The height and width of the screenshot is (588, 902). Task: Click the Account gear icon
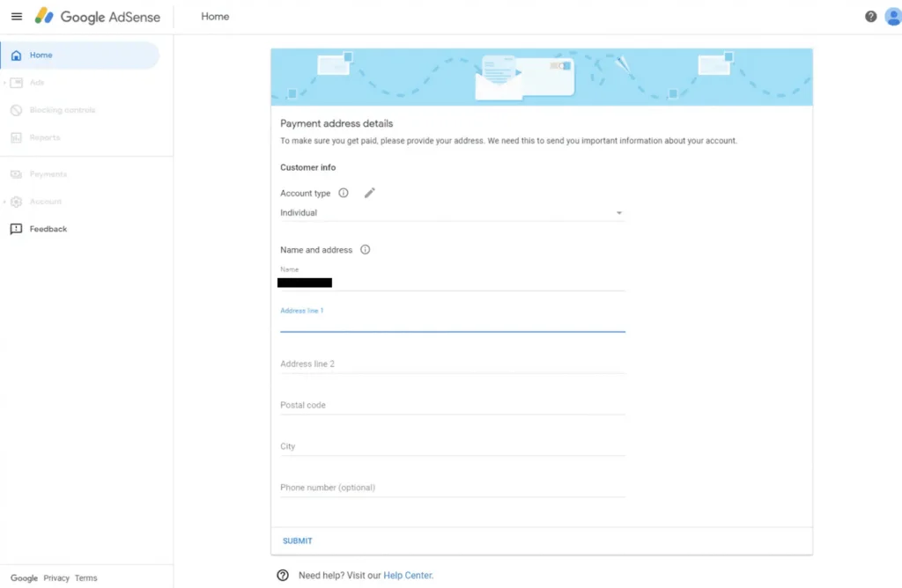[x=16, y=202]
